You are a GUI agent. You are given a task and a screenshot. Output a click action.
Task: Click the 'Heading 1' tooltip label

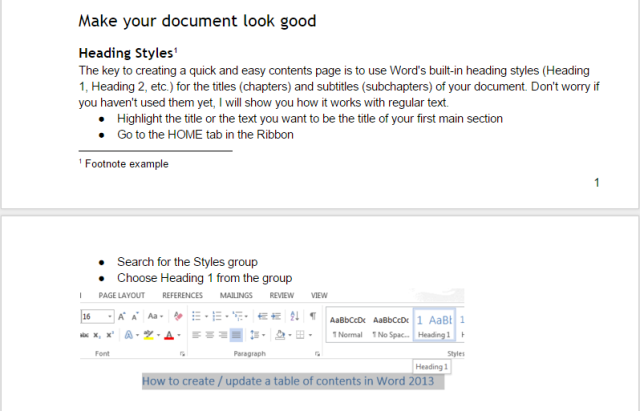pyautogui.click(x=432, y=367)
